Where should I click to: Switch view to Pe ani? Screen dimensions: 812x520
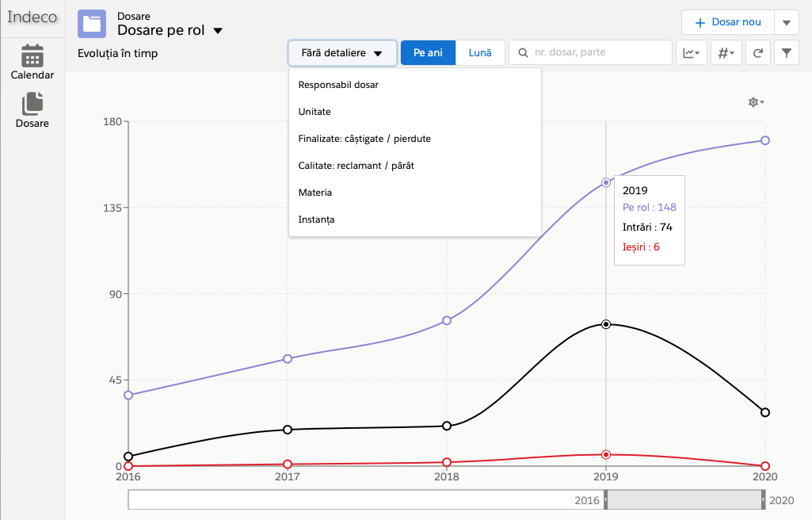428,53
